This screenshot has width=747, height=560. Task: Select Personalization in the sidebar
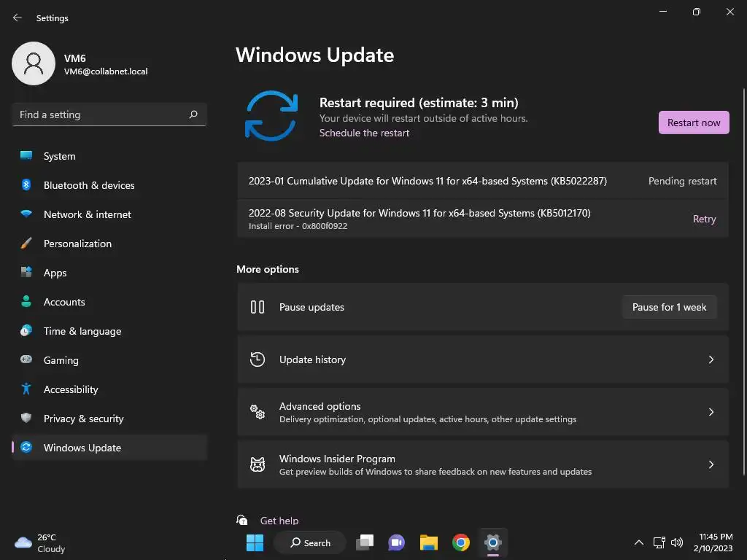109,244
